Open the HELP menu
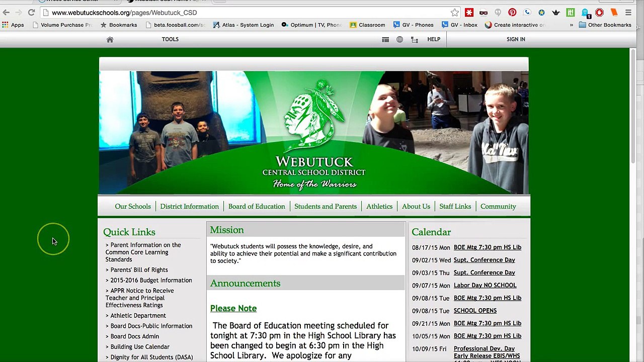Screen dimensions: 644x362 point(434,39)
